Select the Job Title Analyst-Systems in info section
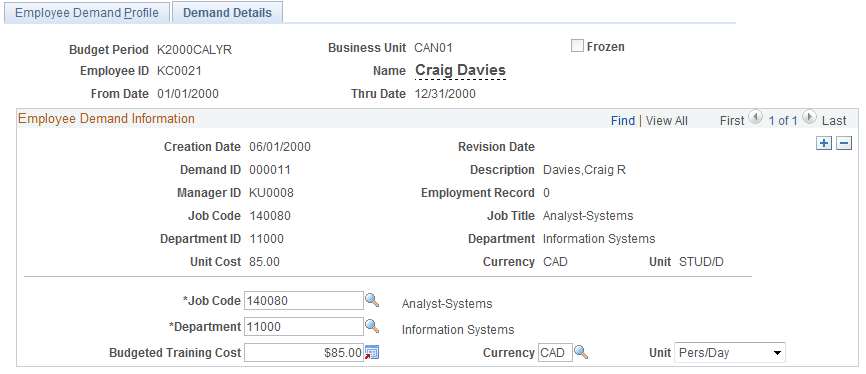Viewport: 866px width, 374px height. 588,216
